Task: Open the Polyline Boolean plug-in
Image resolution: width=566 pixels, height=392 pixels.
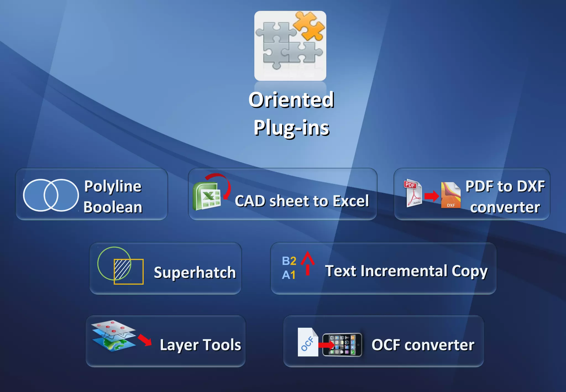Action: (x=91, y=194)
